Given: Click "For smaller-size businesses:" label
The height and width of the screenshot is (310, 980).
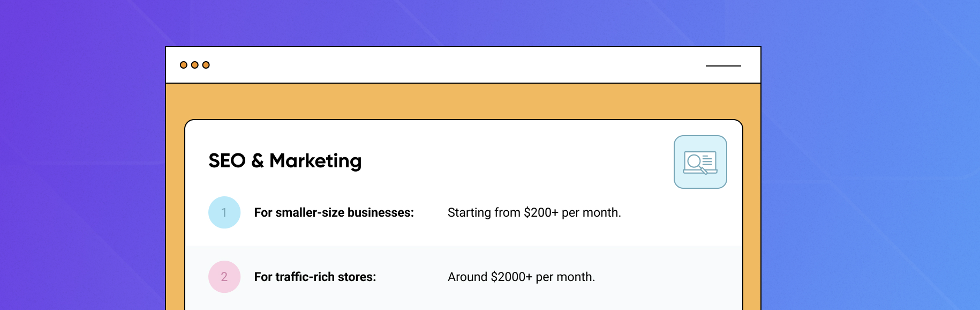Looking at the screenshot, I should coord(334,213).
